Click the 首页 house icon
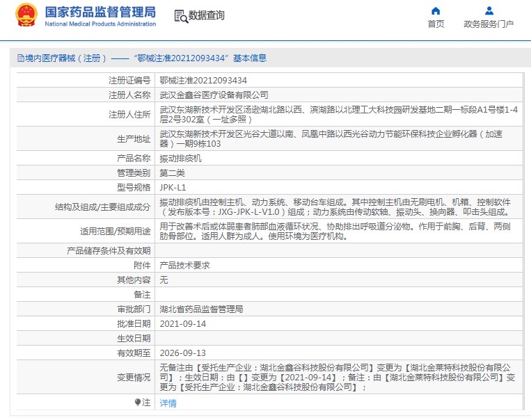 point(436,10)
